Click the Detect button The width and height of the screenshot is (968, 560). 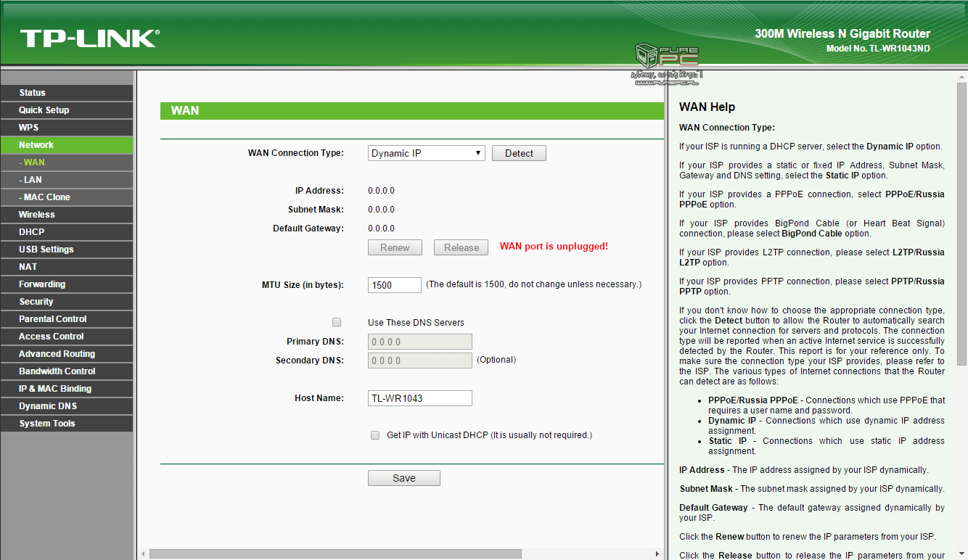(519, 153)
